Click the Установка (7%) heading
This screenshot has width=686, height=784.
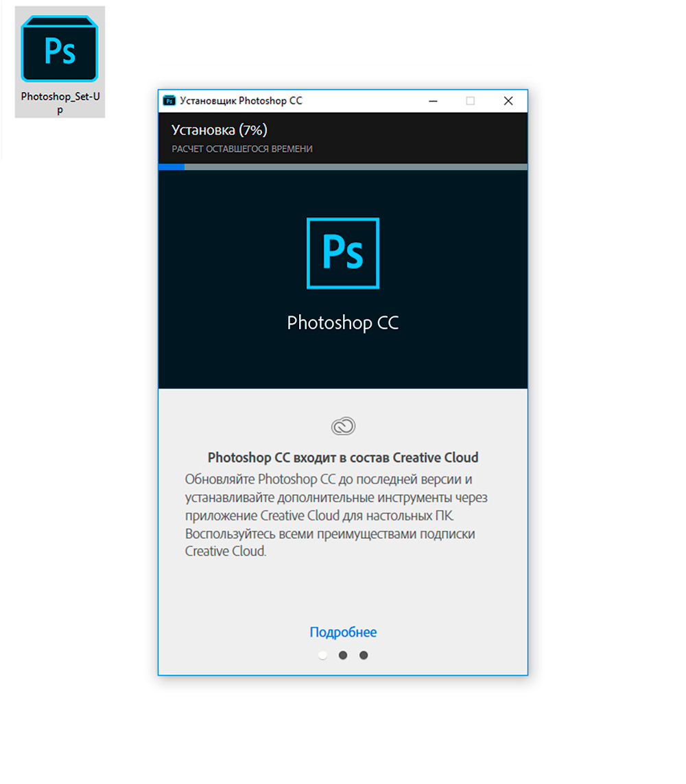pyautogui.click(x=220, y=130)
